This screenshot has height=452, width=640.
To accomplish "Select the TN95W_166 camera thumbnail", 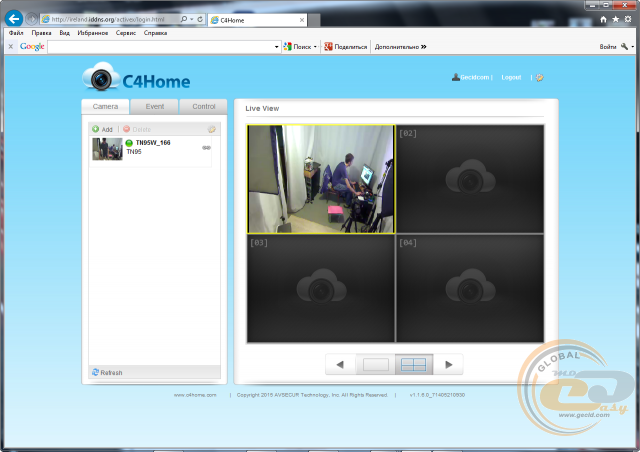I will coord(107,149).
